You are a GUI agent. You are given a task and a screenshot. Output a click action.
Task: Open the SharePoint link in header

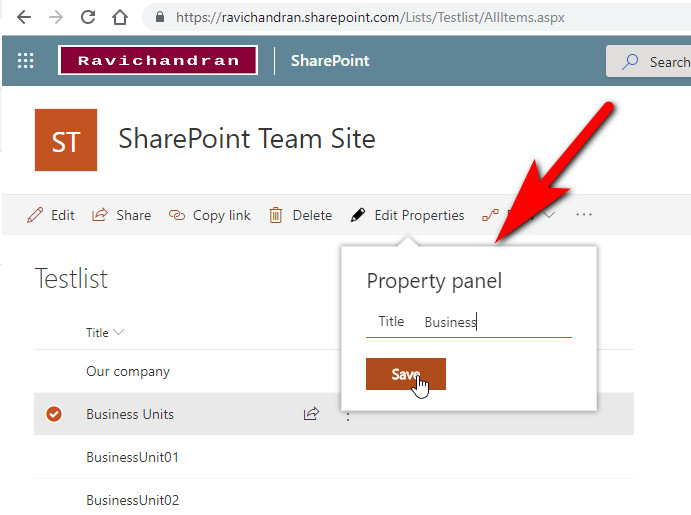tap(330, 61)
